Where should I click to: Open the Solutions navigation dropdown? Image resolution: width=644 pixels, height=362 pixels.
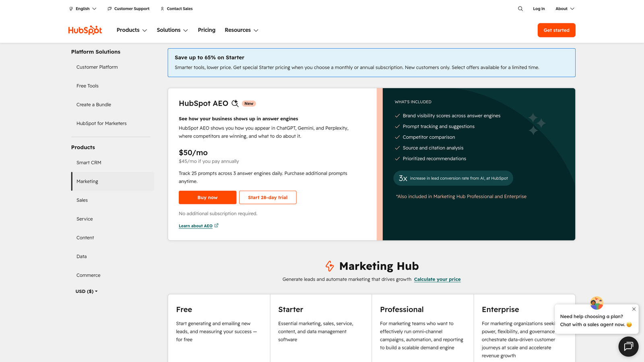[172, 30]
